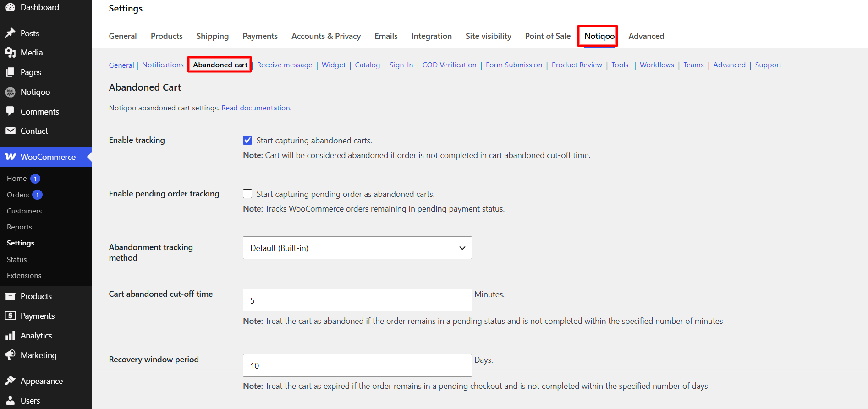
Task: Focus the Recovery window period field
Action: (x=357, y=365)
